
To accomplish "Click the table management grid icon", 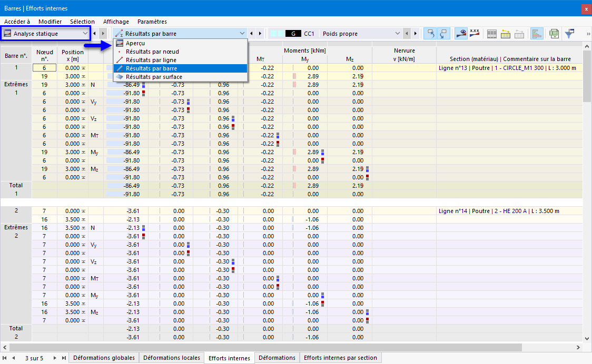I will coord(491,34).
